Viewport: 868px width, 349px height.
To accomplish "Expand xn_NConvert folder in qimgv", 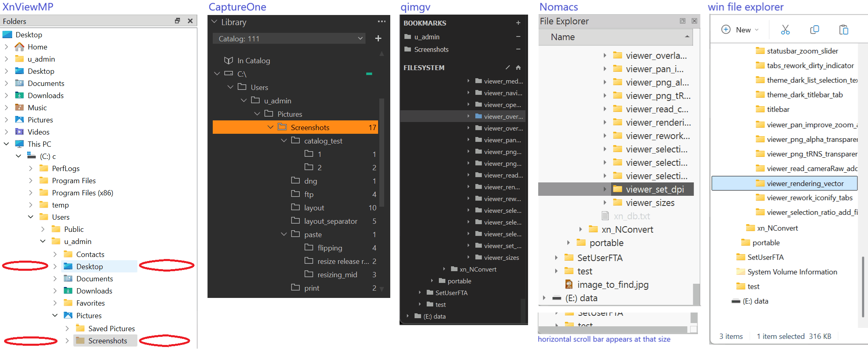I will coord(444,269).
